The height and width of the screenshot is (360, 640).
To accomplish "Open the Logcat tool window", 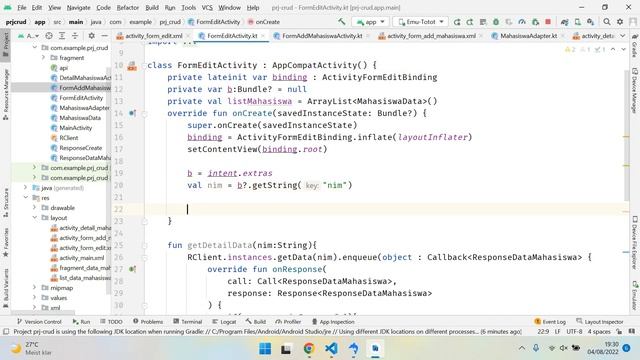I will click(x=224, y=322).
